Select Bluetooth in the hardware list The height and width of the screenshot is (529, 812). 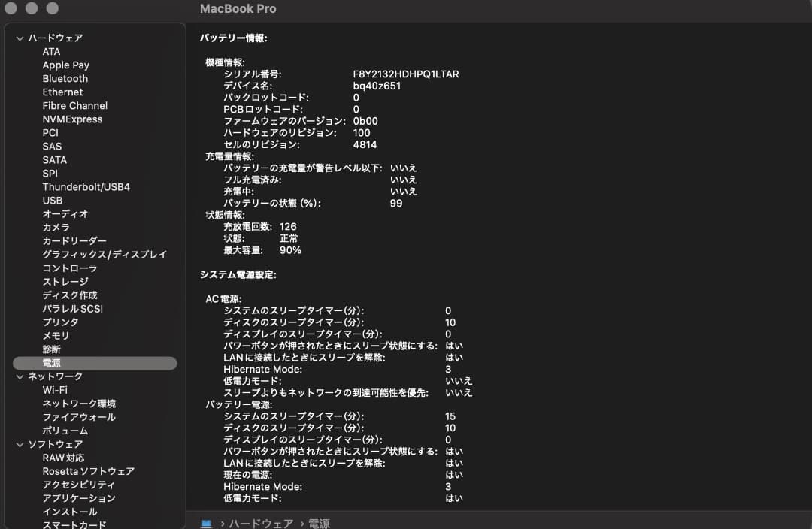[65, 78]
